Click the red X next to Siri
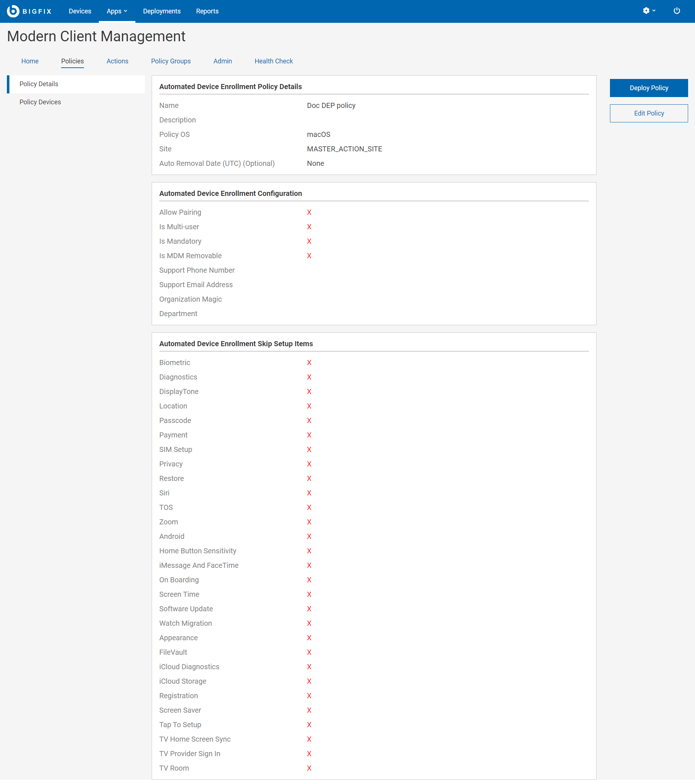 click(309, 493)
